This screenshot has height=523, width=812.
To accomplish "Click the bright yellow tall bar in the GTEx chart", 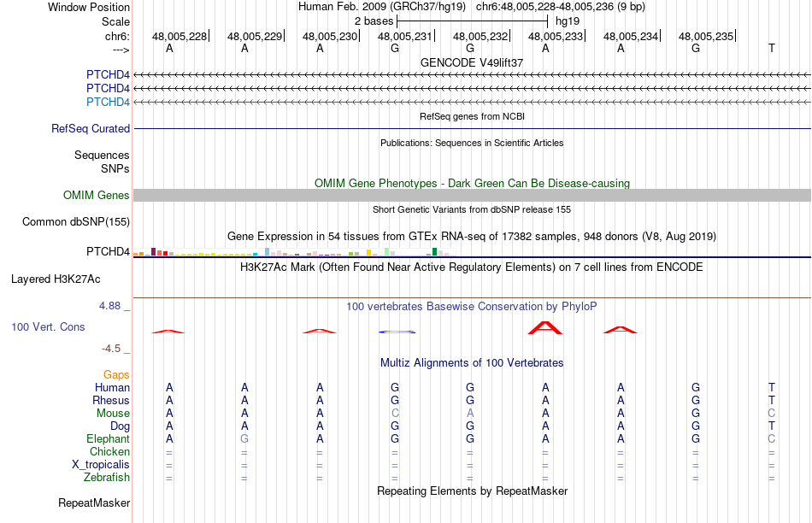I will (x=368, y=253).
